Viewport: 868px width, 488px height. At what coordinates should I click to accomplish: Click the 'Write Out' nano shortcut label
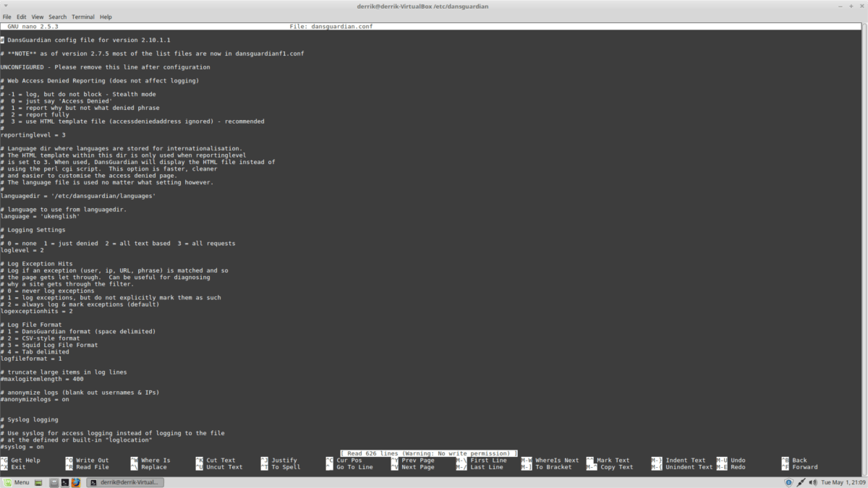tap(93, 461)
